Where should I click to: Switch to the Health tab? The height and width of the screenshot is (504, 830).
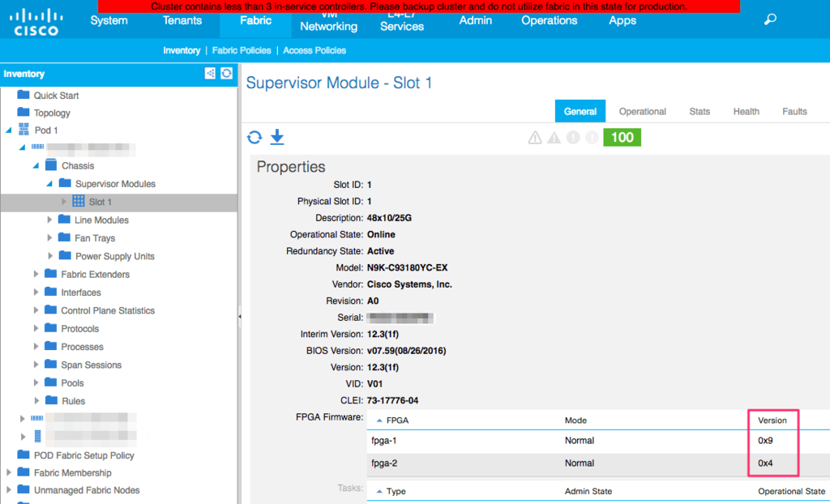point(746,111)
